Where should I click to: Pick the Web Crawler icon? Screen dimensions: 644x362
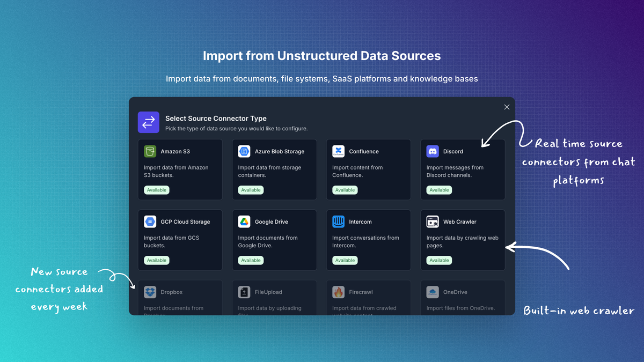point(433,221)
